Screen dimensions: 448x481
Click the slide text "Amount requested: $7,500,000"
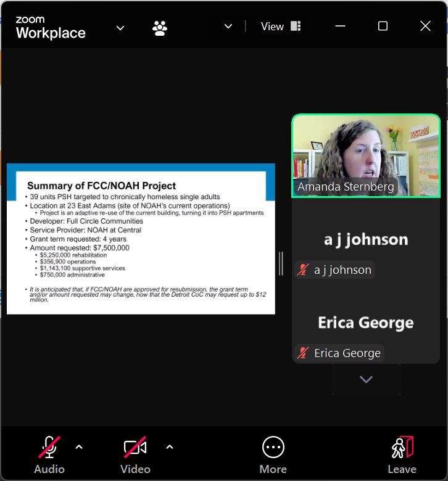point(80,248)
